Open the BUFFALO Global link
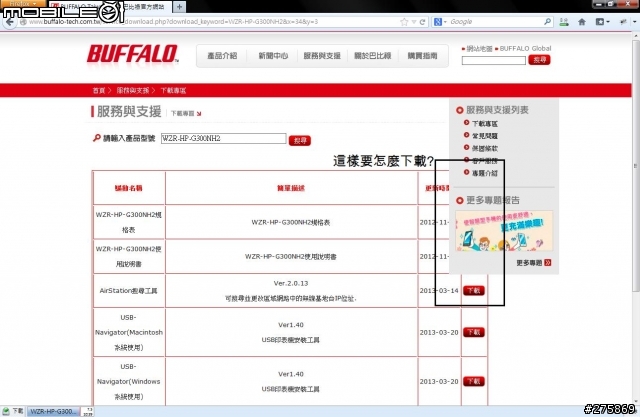Screen dimensions: 640x417 [525, 49]
